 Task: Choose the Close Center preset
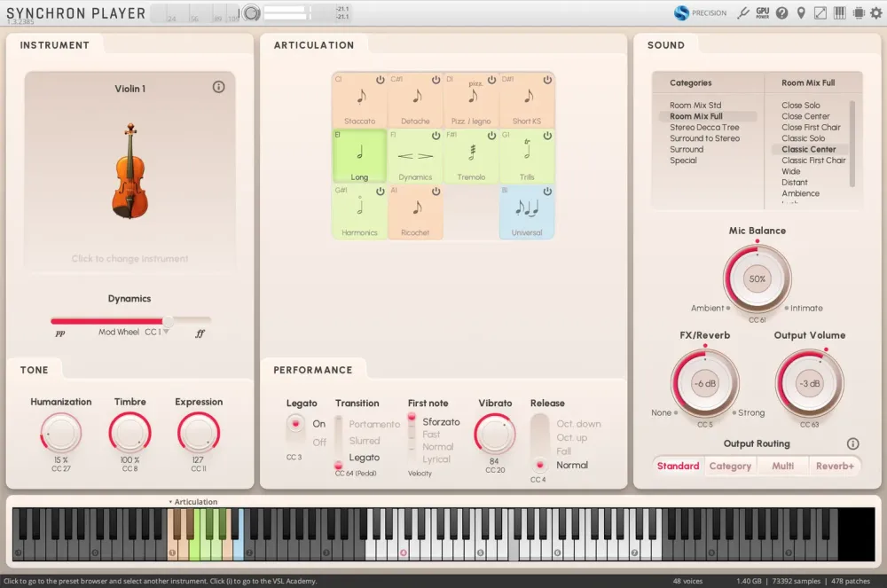[x=805, y=116]
